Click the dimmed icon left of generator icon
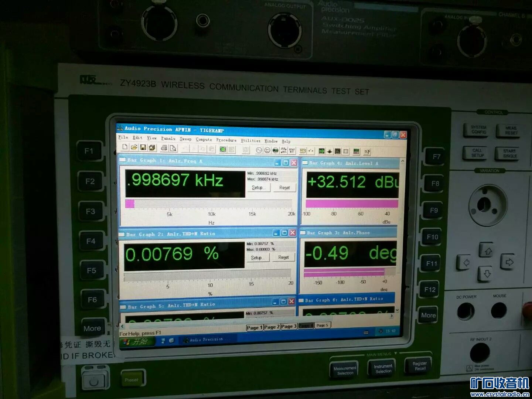This screenshot has width=532, height=399. click(246, 150)
